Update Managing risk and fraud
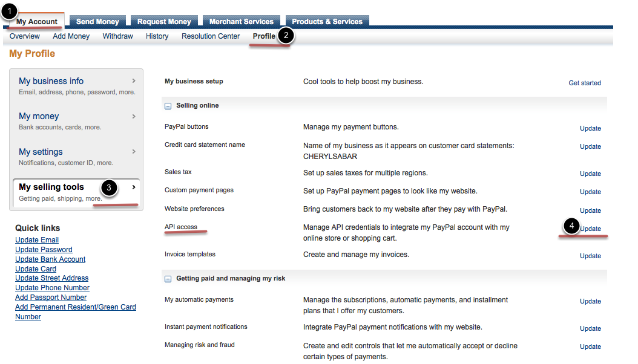Image resolution: width=638 pixels, height=364 pixels. coord(590,346)
